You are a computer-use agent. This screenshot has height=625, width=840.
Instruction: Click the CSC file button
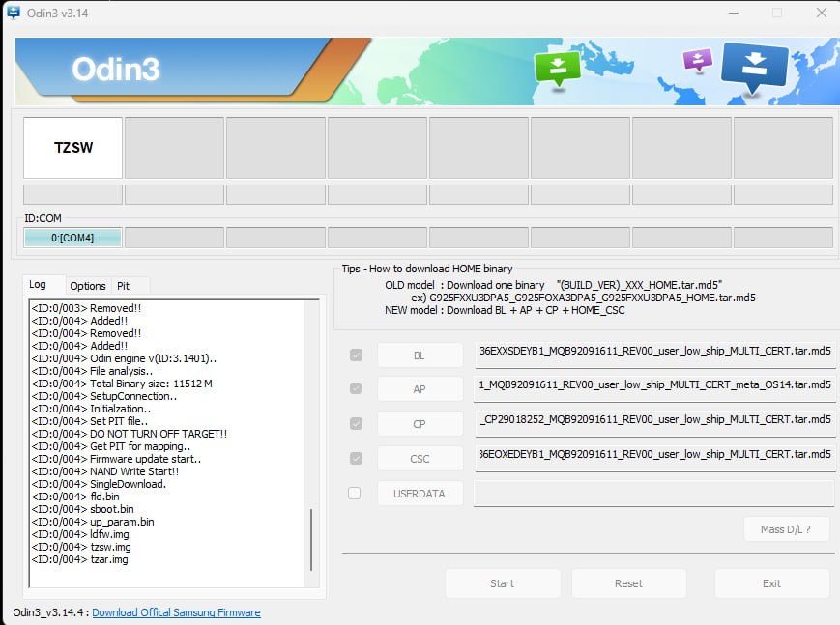point(420,459)
